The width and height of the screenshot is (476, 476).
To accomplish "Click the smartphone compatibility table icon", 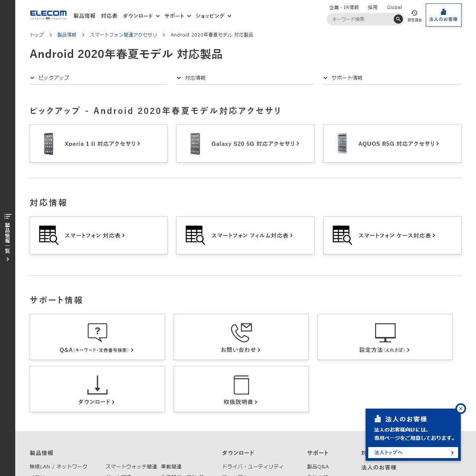I will pyautogui.click(x=49, y=235).
